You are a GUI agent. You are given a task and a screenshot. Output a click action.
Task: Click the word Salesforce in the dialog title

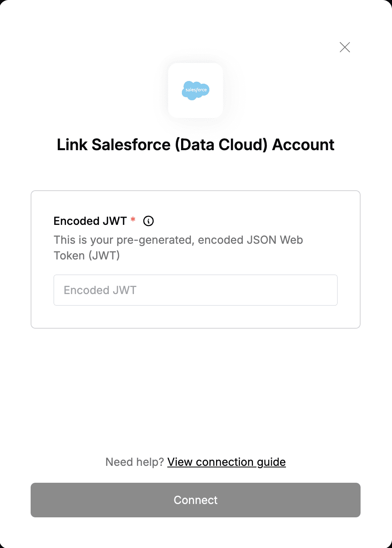[x=131, y=145]
